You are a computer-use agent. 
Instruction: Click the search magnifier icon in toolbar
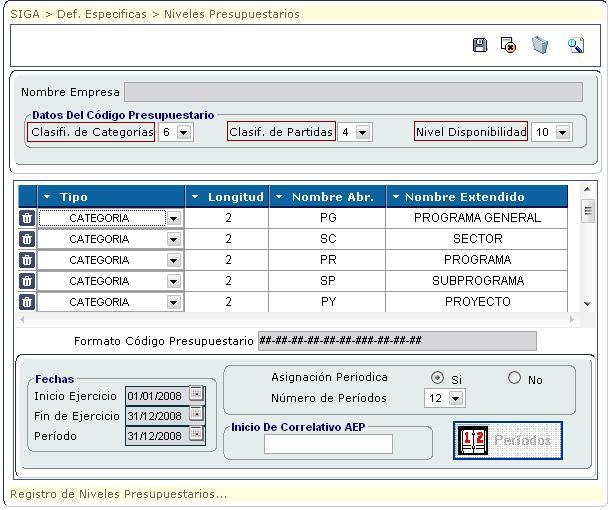[x=575, y=45]
